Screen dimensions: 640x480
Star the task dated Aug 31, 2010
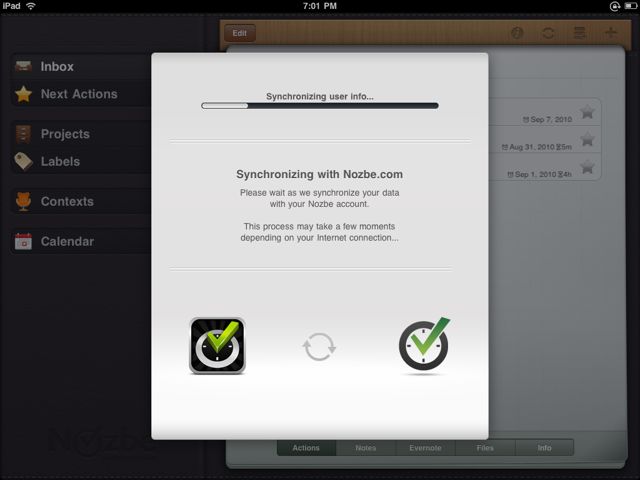click(x=587, y=139)
